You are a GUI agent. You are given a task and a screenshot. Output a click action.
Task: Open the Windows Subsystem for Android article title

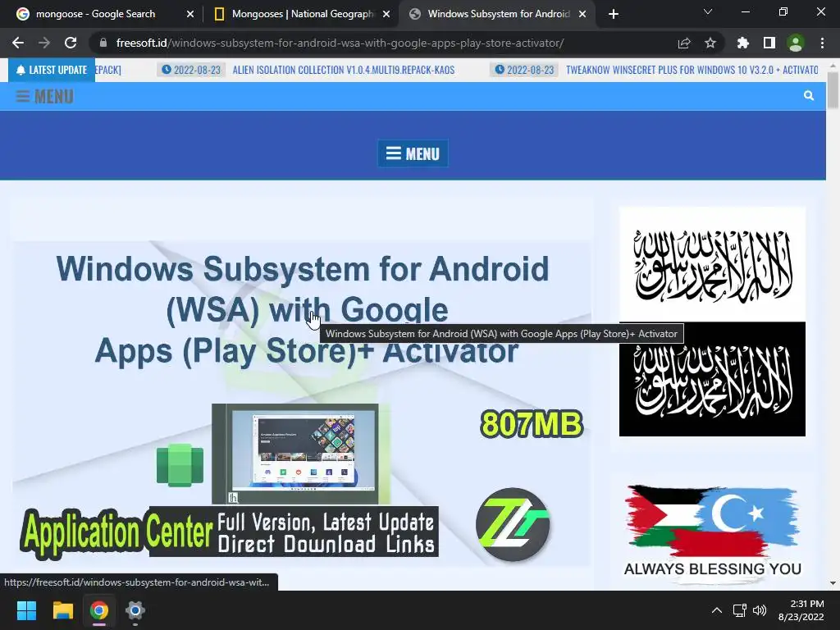tap(303, 309)
